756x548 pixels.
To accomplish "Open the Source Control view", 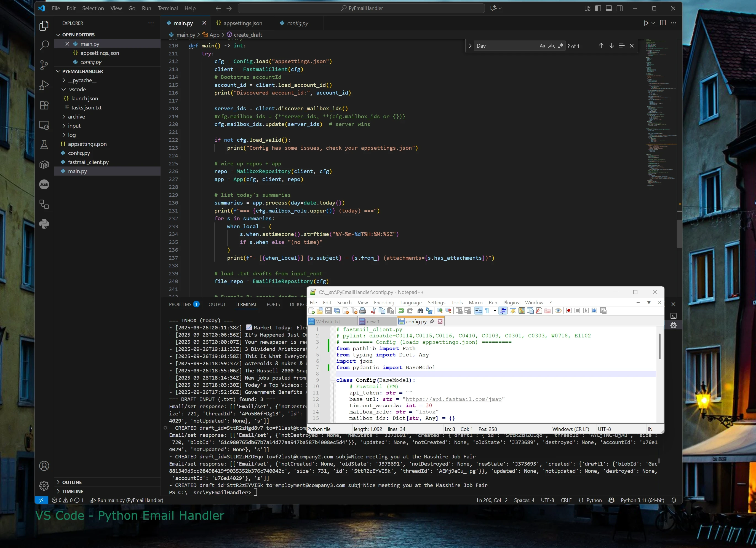I will click(44, 65).
